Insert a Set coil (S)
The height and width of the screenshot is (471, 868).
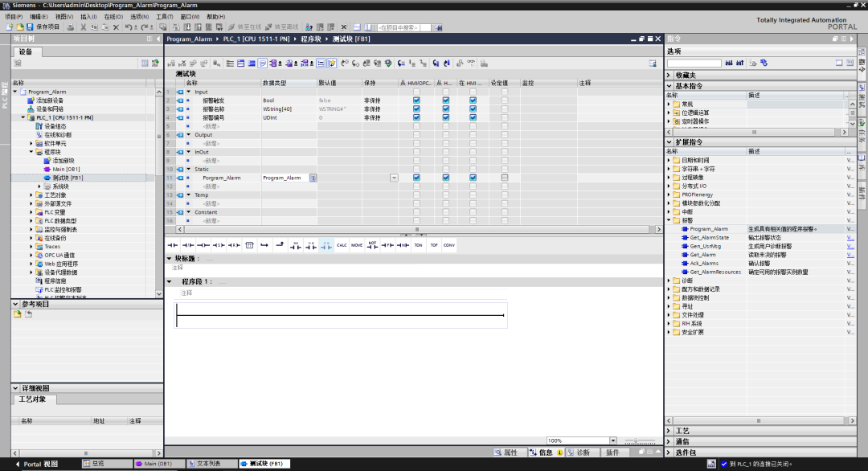[x=219, y=245]
